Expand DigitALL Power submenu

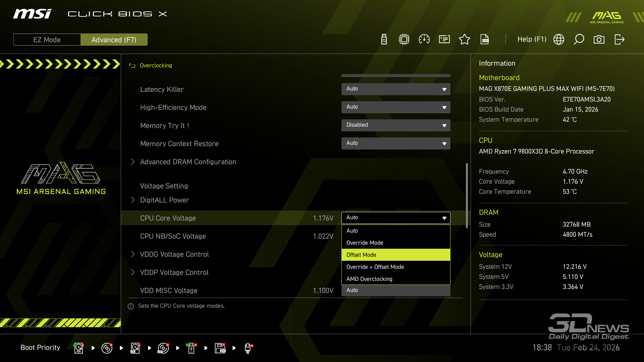click(x=164, y=200)
